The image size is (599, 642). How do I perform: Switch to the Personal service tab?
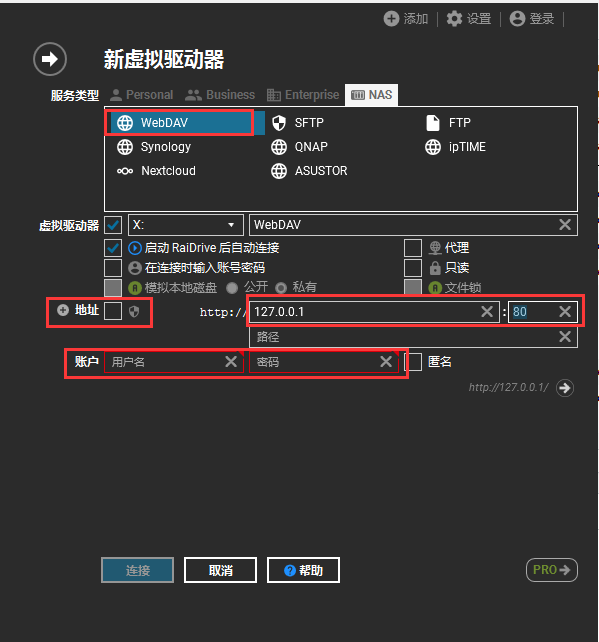click(142, 95)
